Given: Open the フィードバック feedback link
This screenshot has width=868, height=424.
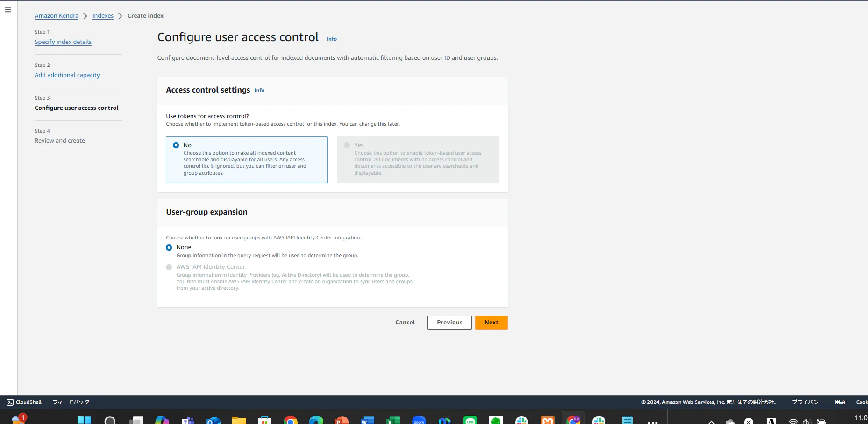Looking at the screenshot, I should [x=71, y=402].
